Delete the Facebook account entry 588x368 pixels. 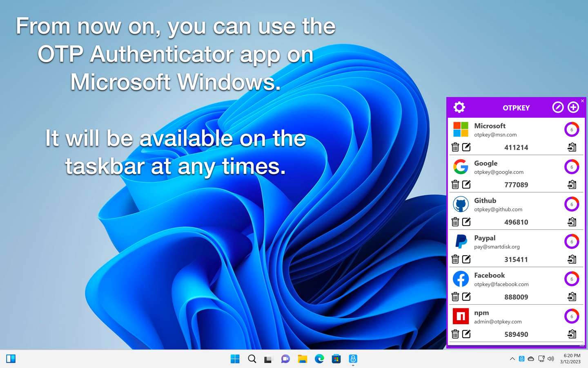click(455, 297)
